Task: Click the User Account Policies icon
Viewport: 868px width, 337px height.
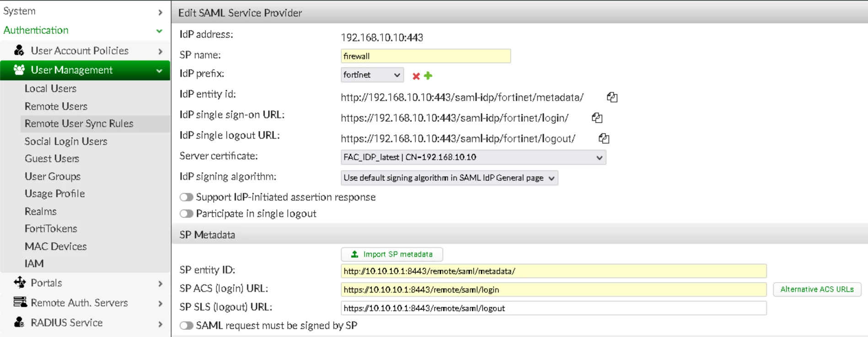Action: (x=19, y=50)
